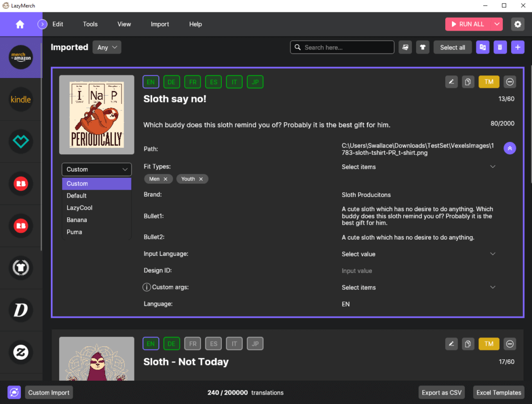Toggle the DE language tag on first listing
Image resolution: width=532 pixels, height=404 pixels.
coord(171,82)
